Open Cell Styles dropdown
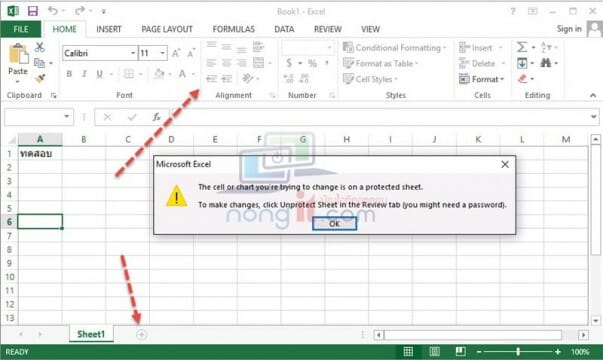603x360 pixels. coord(370,79)
